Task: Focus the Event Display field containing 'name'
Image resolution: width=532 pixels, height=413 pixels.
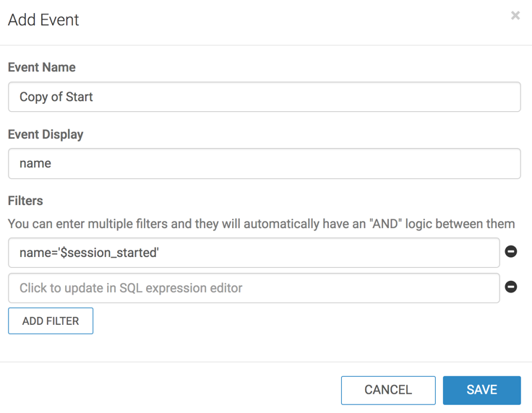Action: pyautogui.click(x=264, y=163)
